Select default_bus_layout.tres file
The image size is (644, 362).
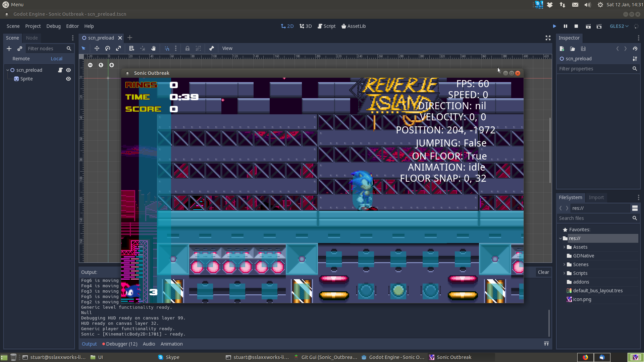tap(598, 291)
